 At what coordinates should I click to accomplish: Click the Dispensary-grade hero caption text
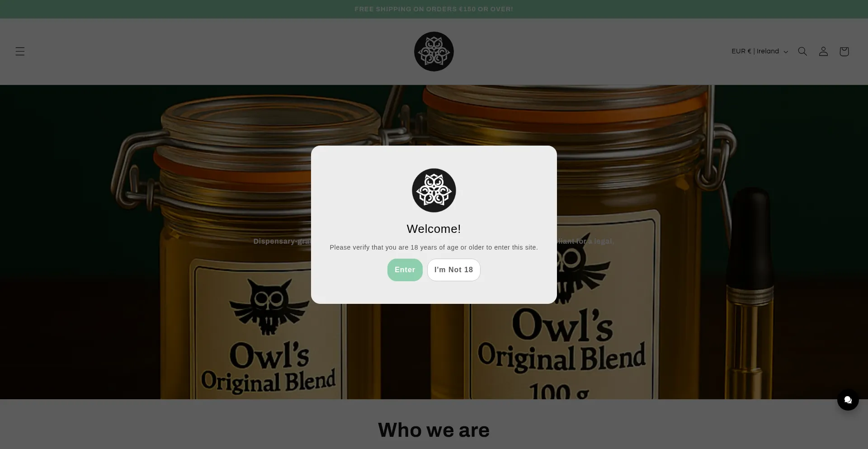click(x=282, y=241)
